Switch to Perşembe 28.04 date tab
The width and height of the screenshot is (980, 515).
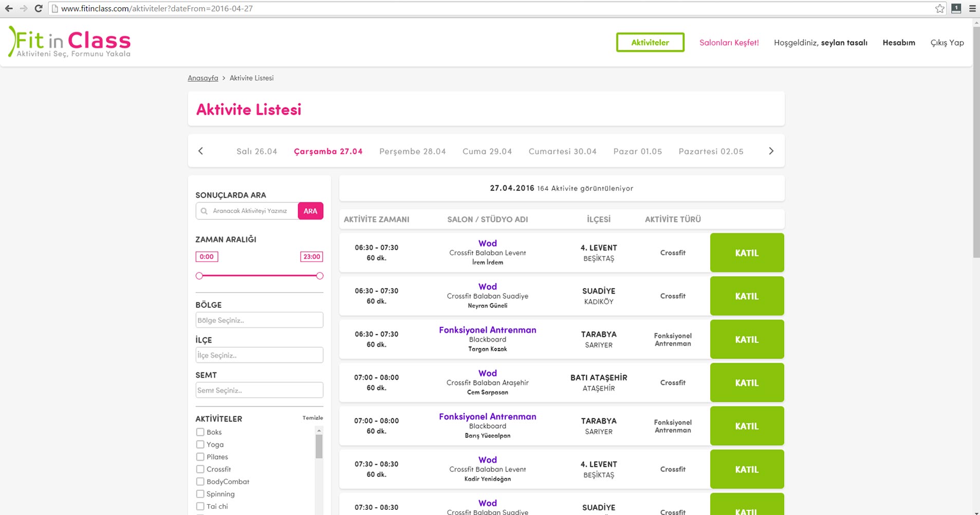tap(412, 151)
